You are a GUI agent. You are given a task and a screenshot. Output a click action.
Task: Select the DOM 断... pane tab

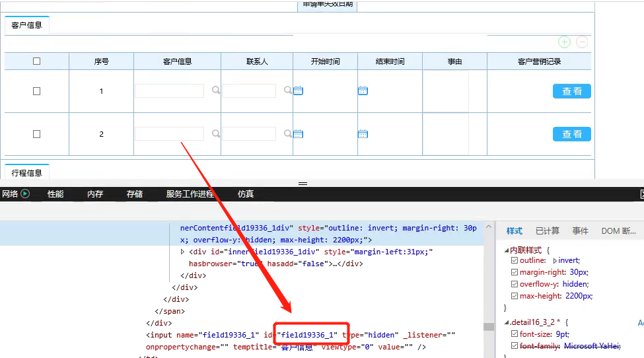[618, 231]
